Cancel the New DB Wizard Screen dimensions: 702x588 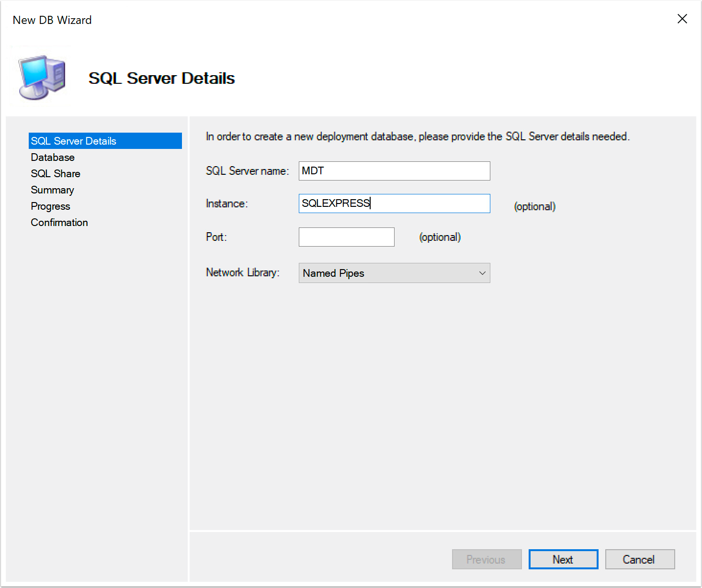coord(640,559)
